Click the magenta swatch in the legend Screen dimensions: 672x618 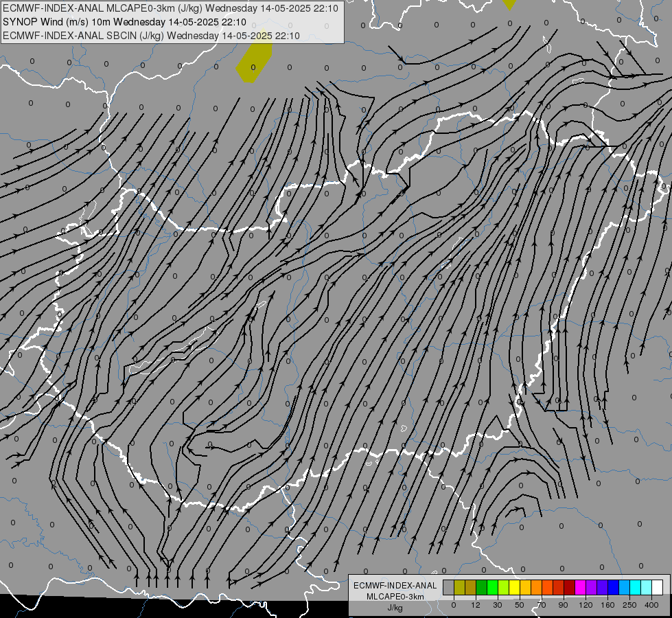[x=580, y=588]
